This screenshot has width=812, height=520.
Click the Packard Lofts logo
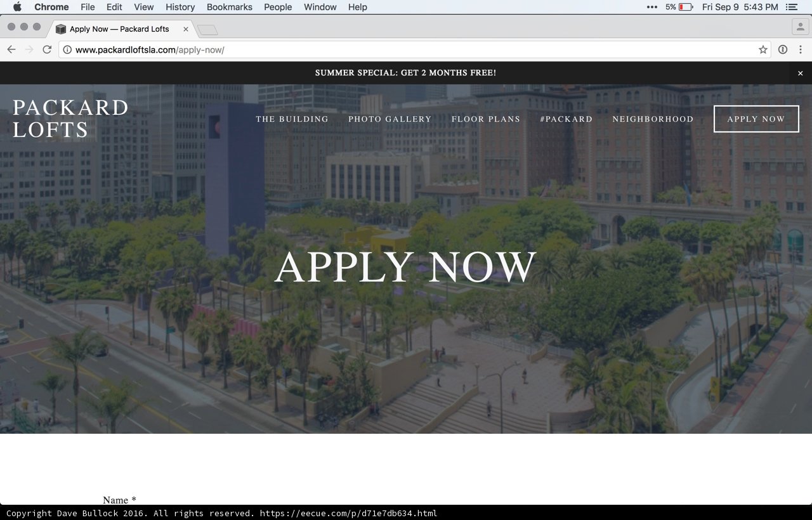point(70,119)
